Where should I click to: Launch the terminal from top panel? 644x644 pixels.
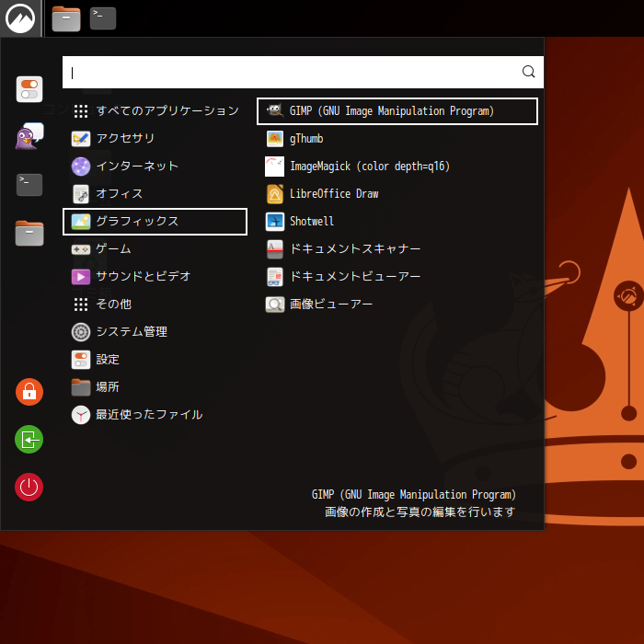click(x=103, y=18)
